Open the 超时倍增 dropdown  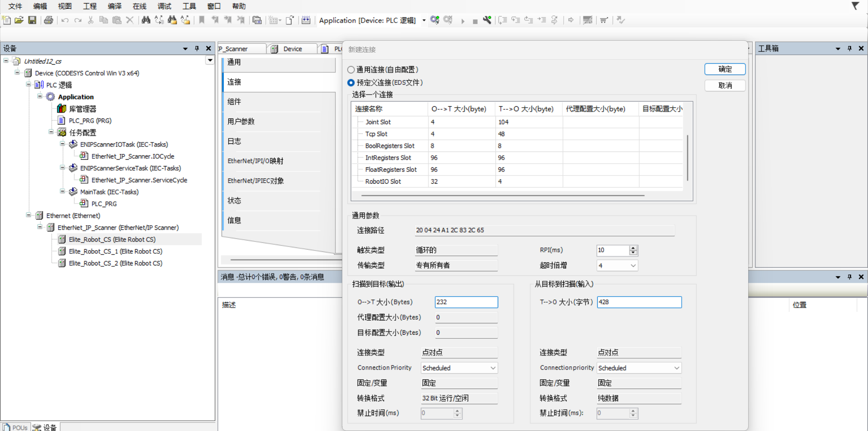coord(633,265)
